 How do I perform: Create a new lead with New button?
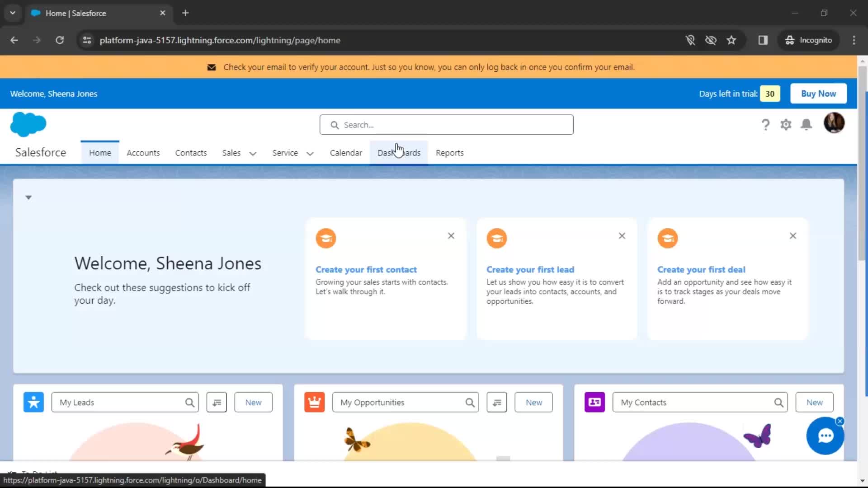[253, 403]
